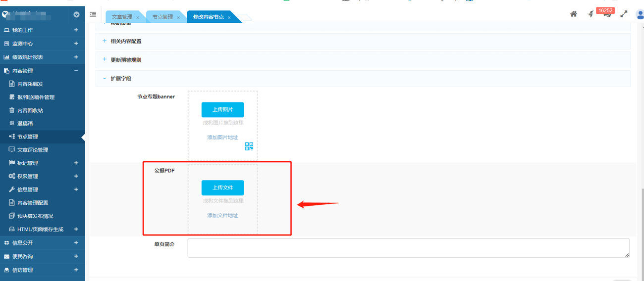Collapse the sidebar with the hamburger icon
The width and height of the screenshot is (644, 281).
tap(93, 14)
